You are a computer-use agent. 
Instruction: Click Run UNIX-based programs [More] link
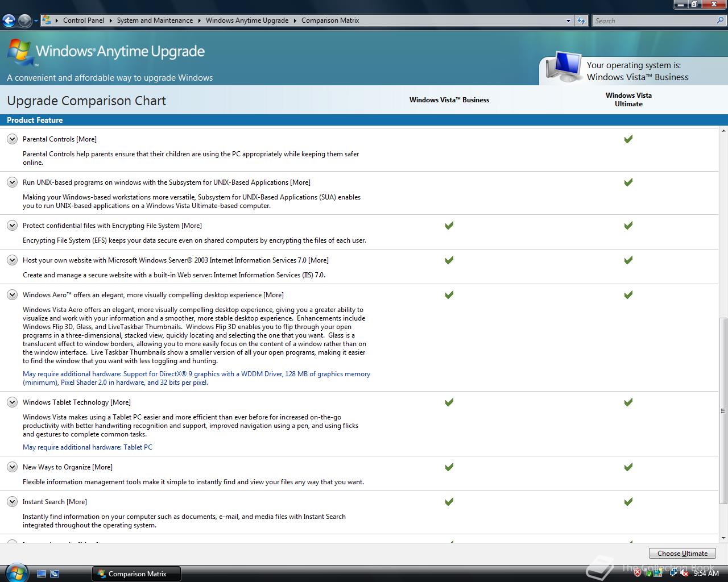coord(167,182)
